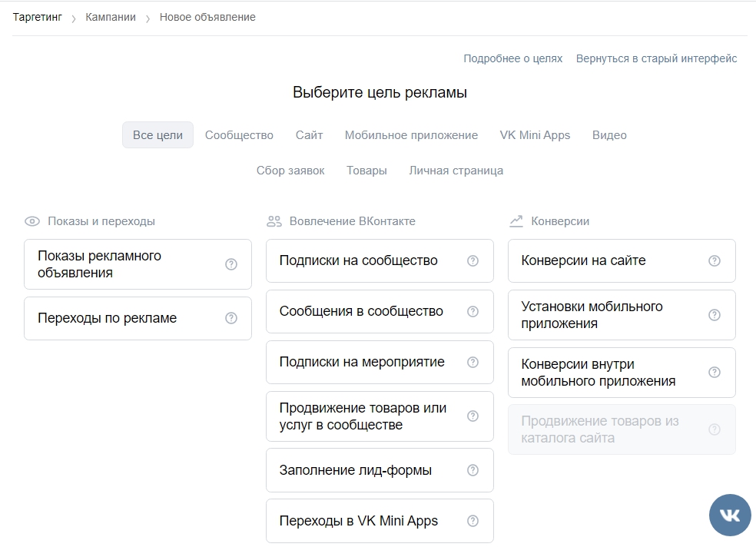756x547 pixels.
Task: Switch to the Сообщество tab
Action: pyautogui.click(x=239, y=135)
